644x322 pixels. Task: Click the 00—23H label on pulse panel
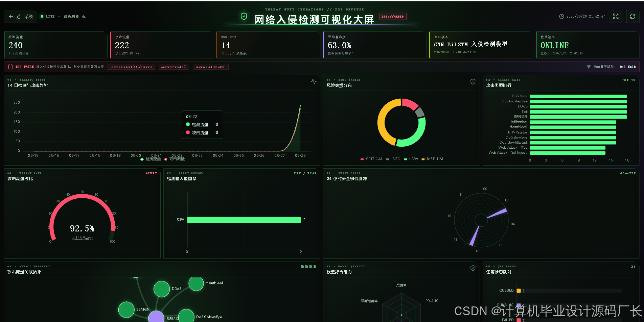click(628, 173)
